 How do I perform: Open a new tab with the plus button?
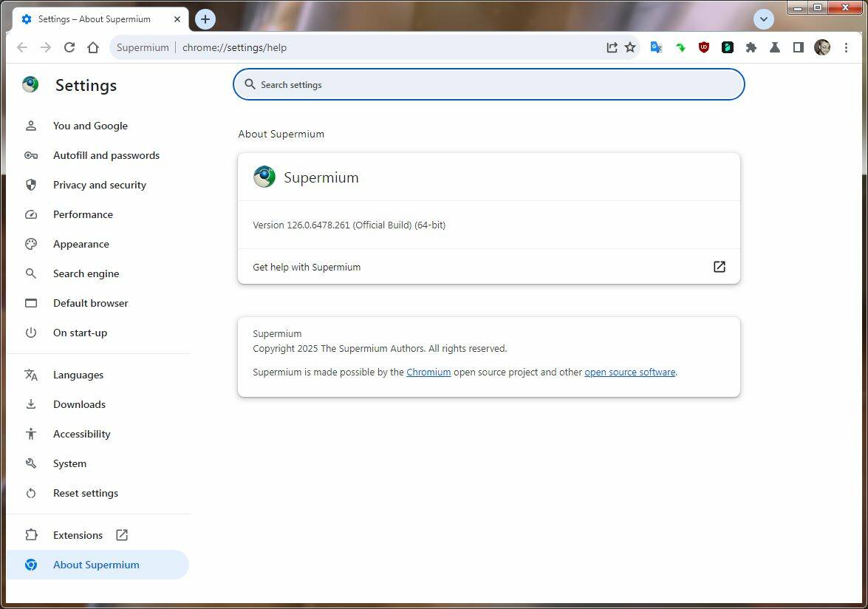point(205,19)
